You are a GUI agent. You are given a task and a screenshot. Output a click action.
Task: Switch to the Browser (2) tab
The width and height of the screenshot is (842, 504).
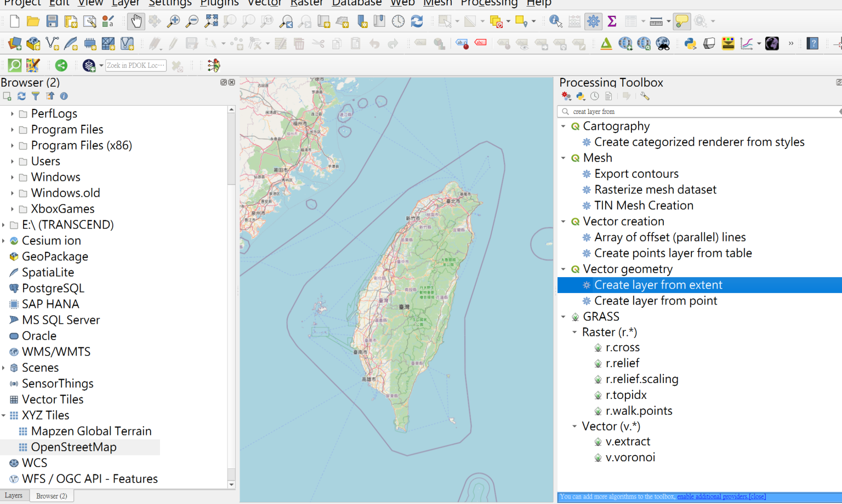pos(52,496)
